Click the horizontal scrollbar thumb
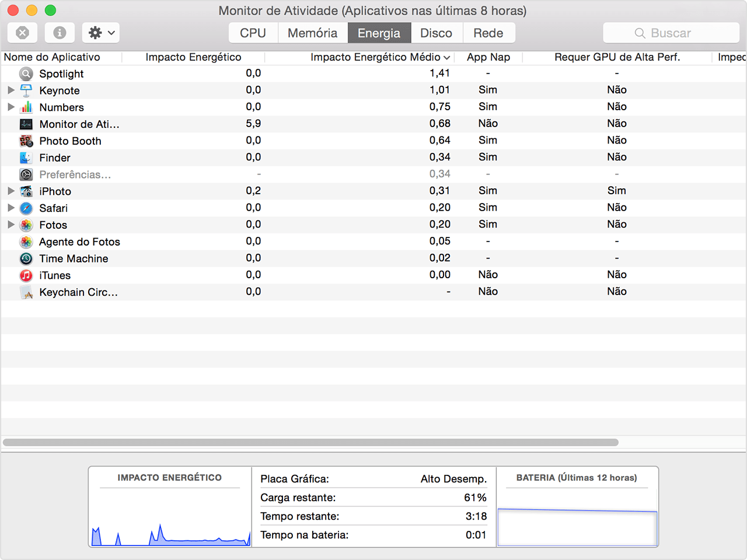The width and height of the screenshot is (747, 560). pos(310,442)
